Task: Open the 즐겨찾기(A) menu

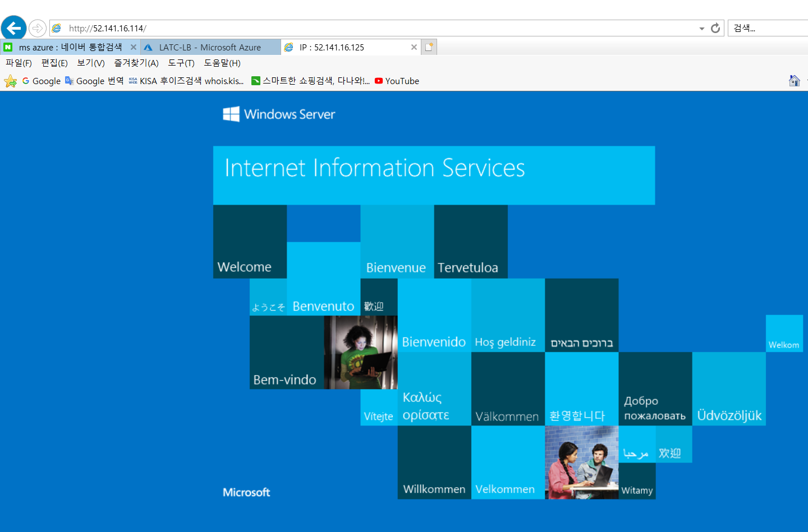Action: pos(136,63)
